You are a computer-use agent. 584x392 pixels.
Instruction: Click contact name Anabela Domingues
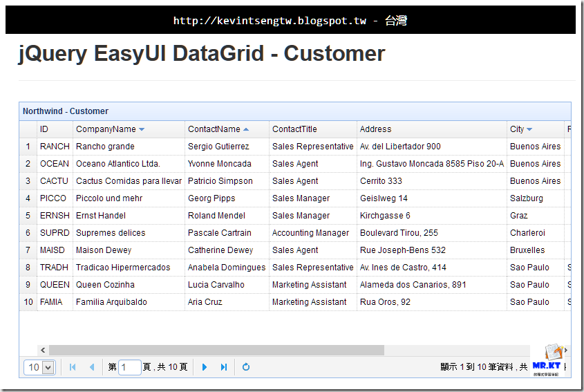pyautogui.click(x=227, y=268)
